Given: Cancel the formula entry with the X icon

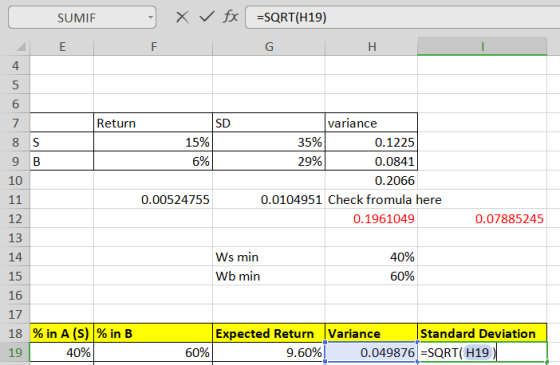Looking at the screenshot, I should pos(182,17).
